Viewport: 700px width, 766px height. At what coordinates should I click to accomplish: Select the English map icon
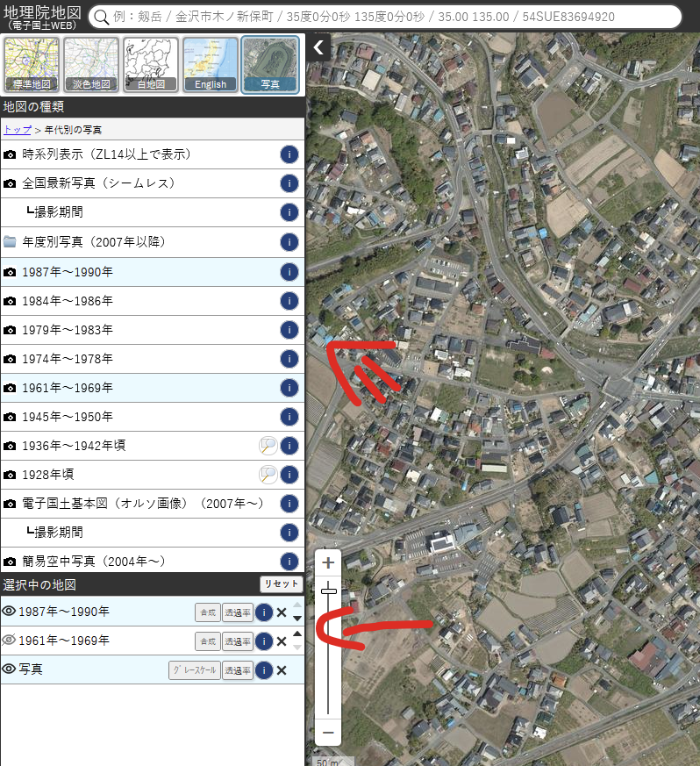[x=211, y=65]
